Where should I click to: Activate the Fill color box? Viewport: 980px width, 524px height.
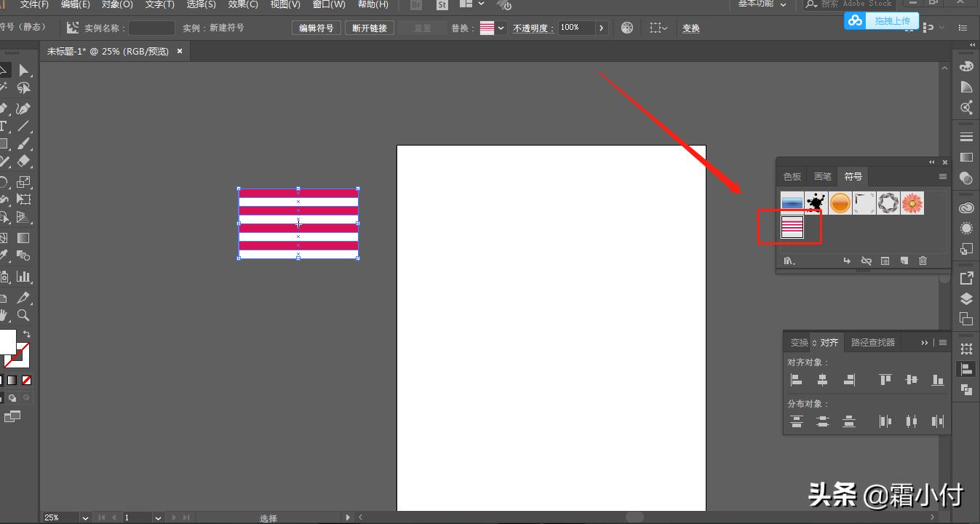coord(7,341)
